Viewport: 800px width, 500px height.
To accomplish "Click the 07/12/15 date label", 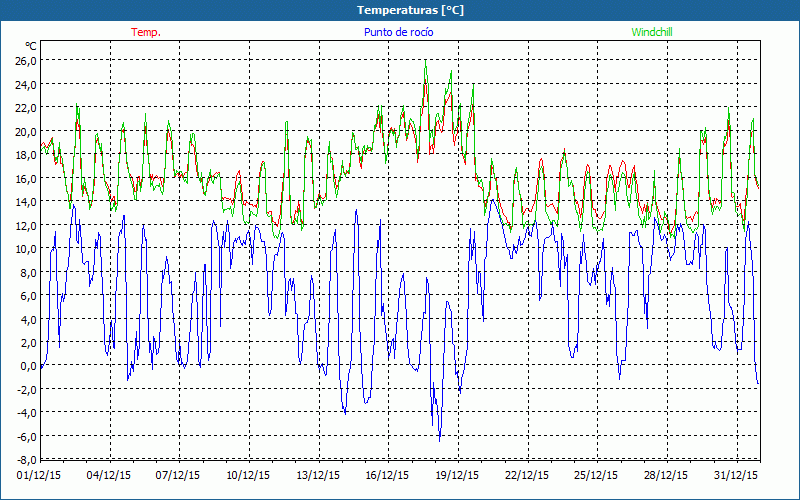I will (x=178, y=475).
